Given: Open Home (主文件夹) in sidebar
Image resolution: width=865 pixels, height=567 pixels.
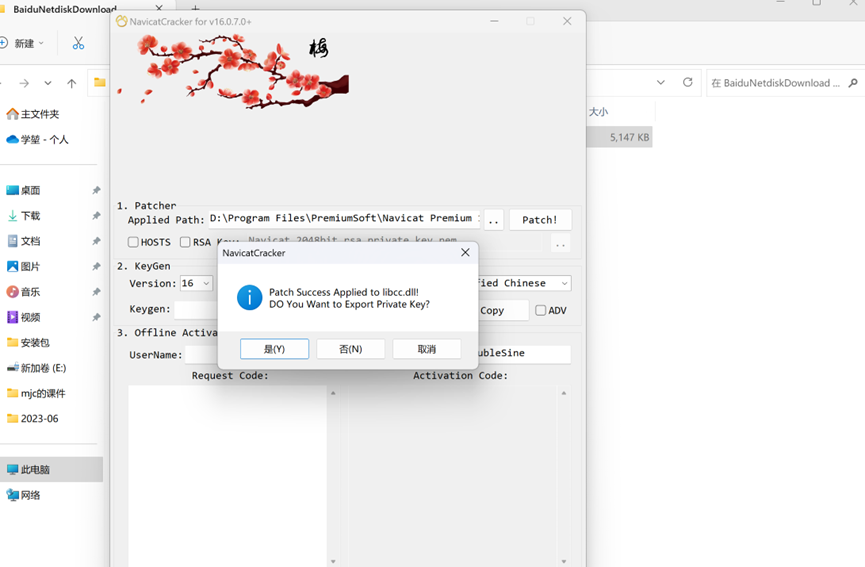Looking at the screenshot, I should point(33,114).
